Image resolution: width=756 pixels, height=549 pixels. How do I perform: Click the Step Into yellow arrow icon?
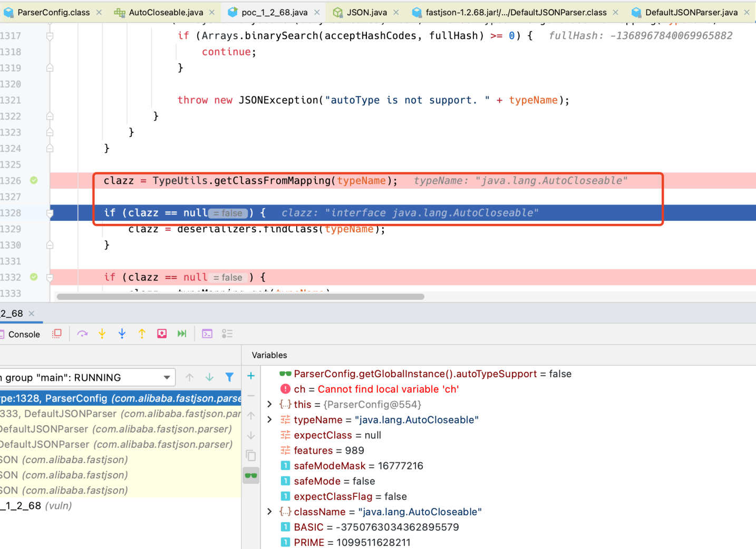[x=102, y=334]
